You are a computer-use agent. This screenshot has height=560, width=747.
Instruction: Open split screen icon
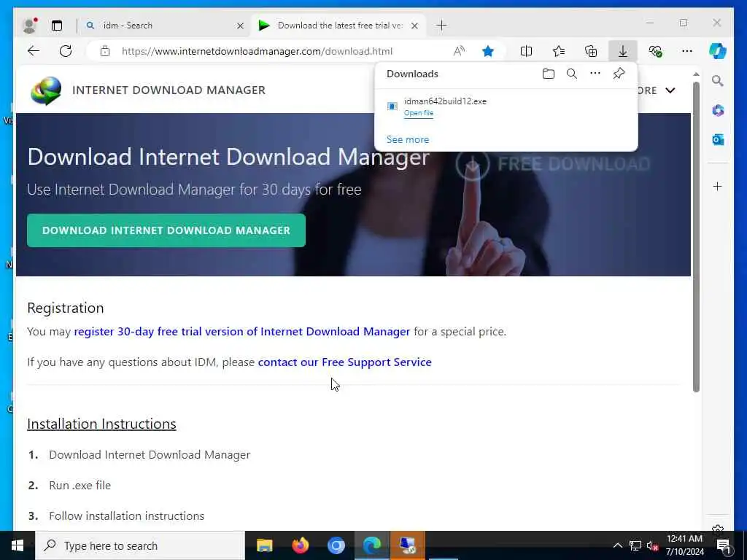click(x=526, y=51)
